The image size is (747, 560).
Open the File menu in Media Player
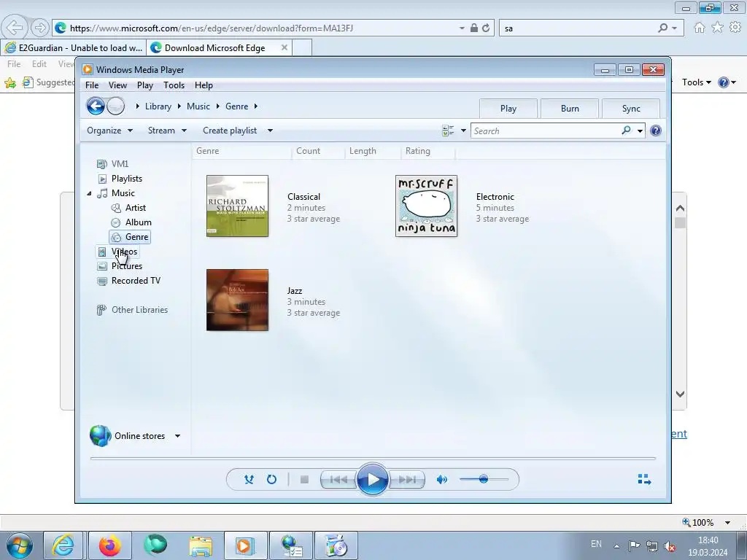tap(92, 85)
